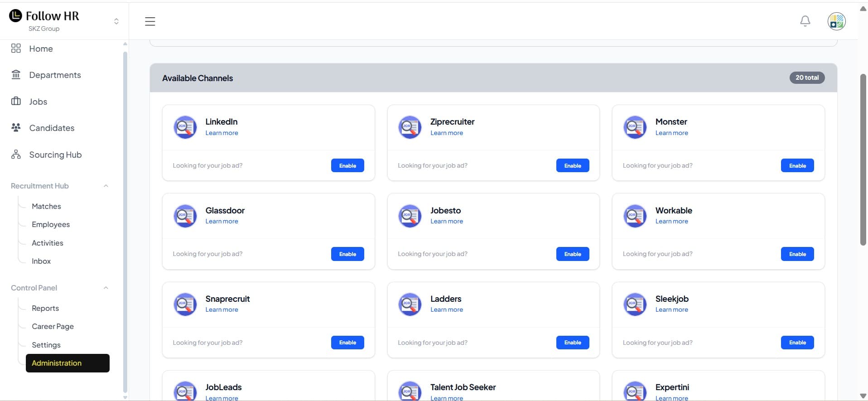Open the SKZ Group workspace switcher
Image resolution: width=868 pixels, height=401 pixels.
coord(116,21)
